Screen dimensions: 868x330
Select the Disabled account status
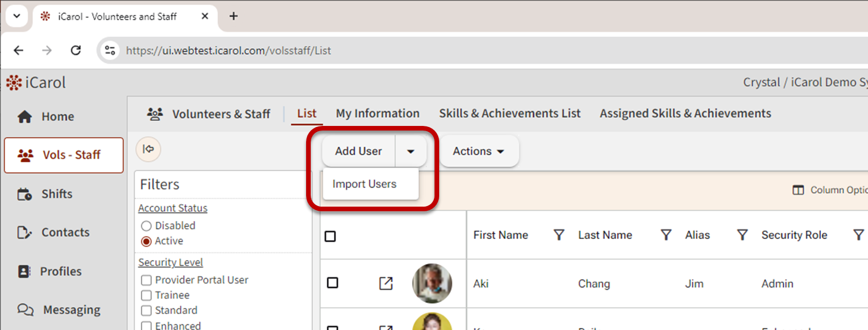pyautogui.click(x=146, y=226)
